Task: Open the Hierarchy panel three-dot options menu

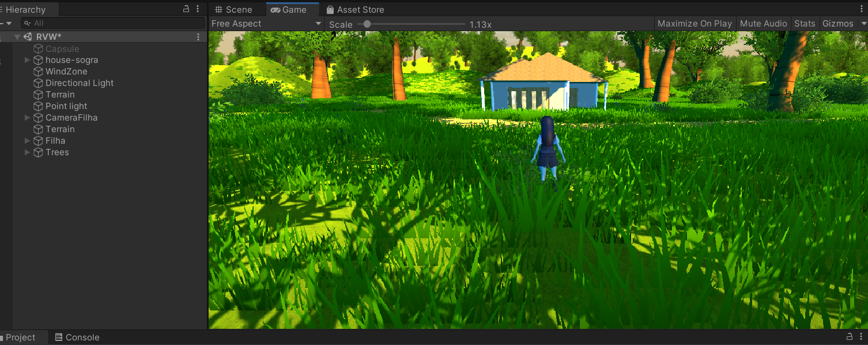Action: click(198, 9)
